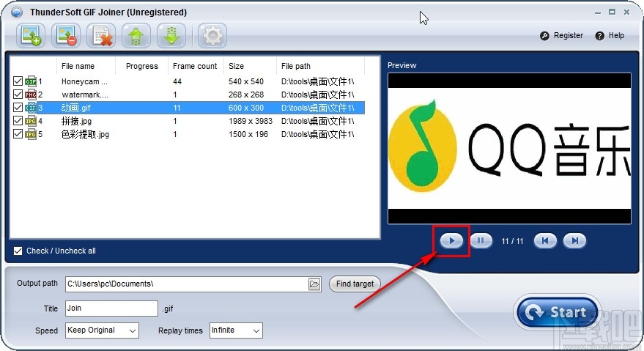
Task: Uncheck the Honeycam file checkbox
Action: (x=18, y=81)
